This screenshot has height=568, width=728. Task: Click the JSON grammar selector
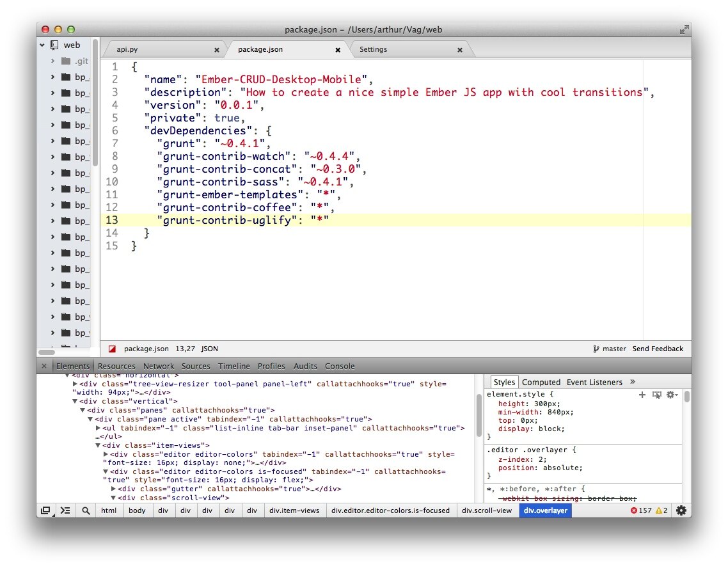pos(209,349)
